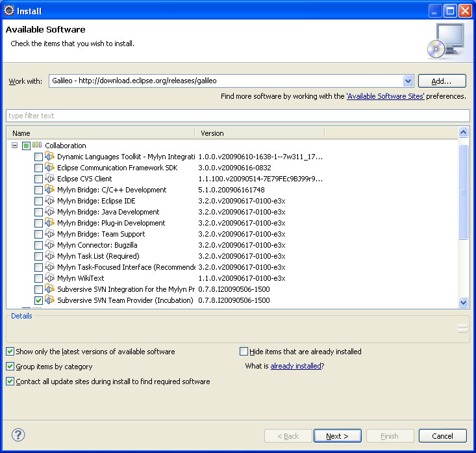Click the Mylyn Task-Focused Interface icon
Image resolution: width=476 pixels, height=453 pixels.
[x=49, y=266]
